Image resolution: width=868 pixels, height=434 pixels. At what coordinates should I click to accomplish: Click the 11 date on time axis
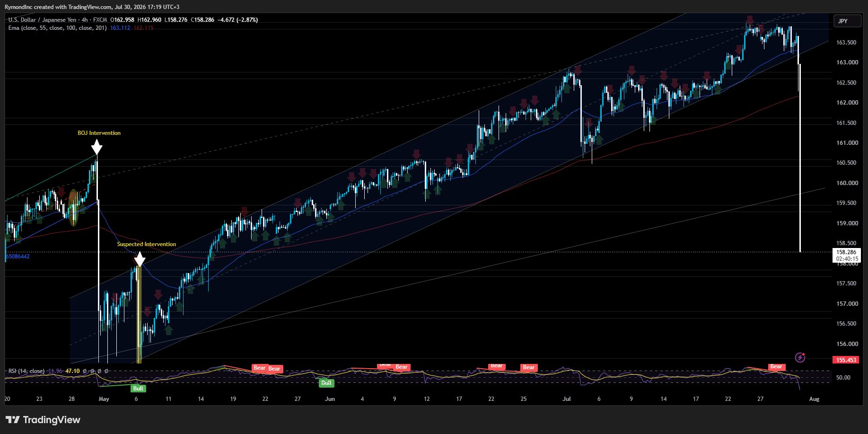pos(168,399)
